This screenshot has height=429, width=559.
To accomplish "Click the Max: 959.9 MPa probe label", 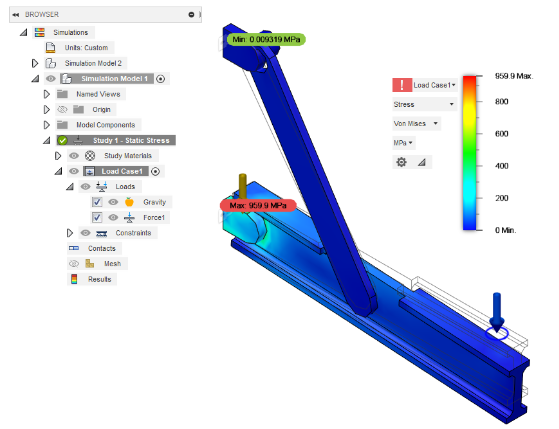I will (x=258, y=205).
